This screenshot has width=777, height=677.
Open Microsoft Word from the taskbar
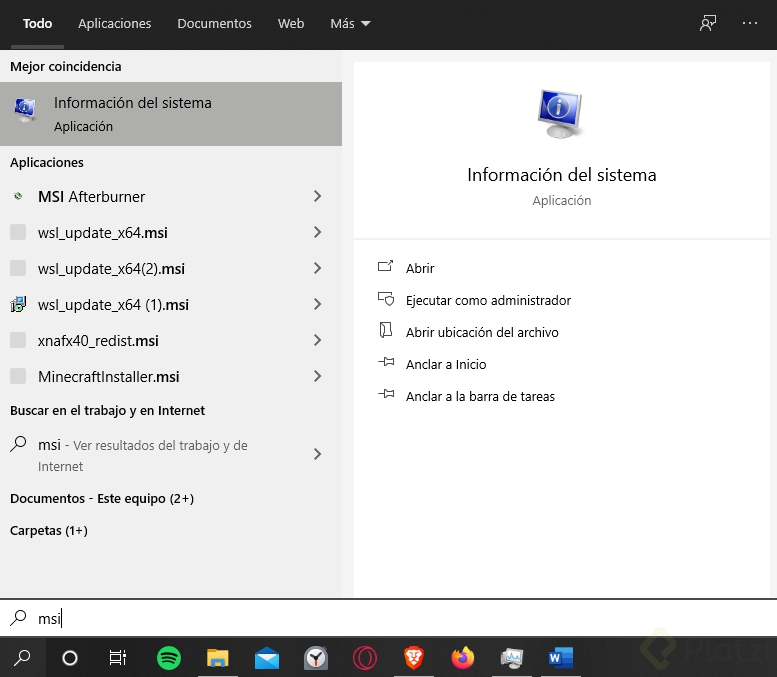pos(561,658)
